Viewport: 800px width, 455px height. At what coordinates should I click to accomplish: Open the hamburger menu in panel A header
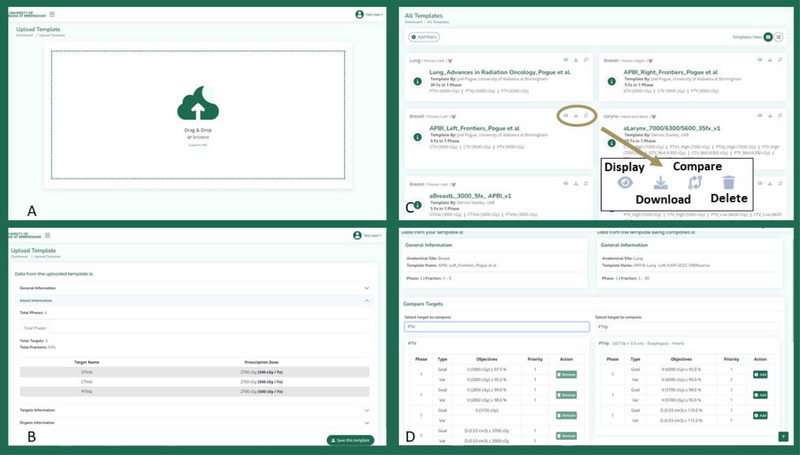[52, 14]
